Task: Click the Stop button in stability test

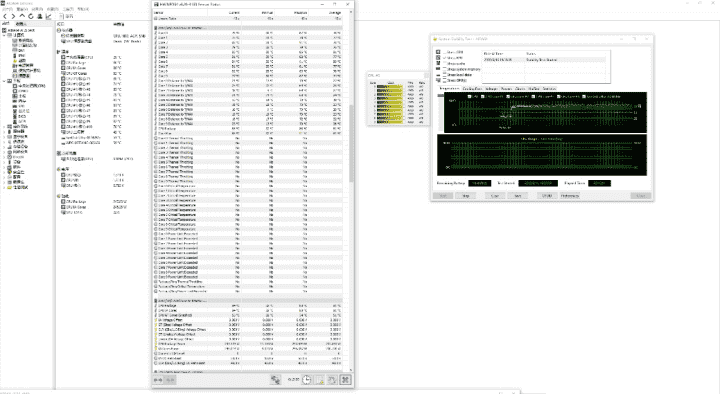Action: [x=466, y=196]
